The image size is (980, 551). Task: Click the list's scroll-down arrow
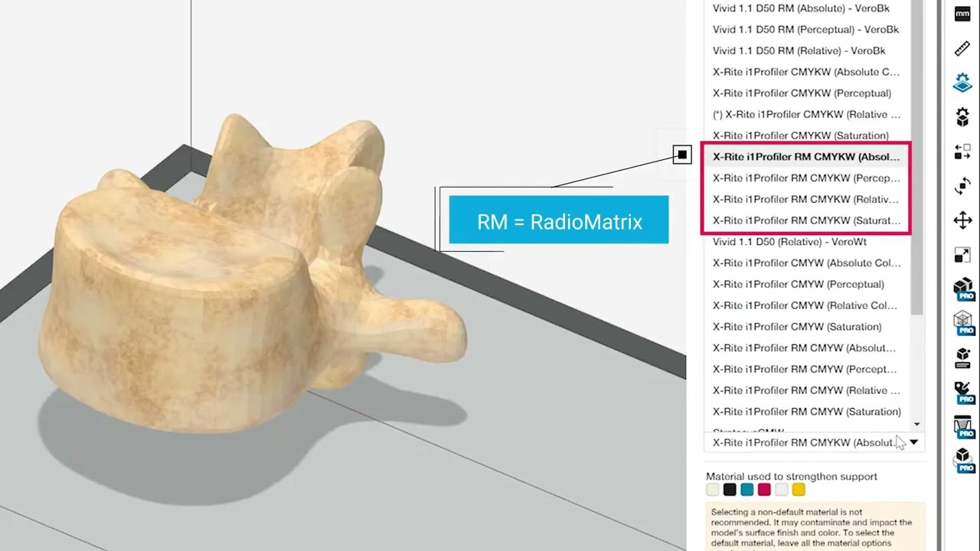coord(917,424)
